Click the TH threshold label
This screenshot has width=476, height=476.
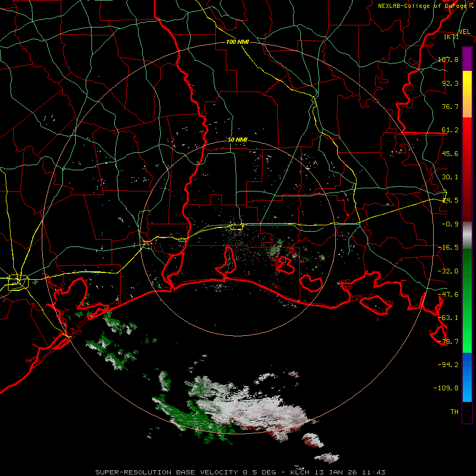[x=454, y=412]
